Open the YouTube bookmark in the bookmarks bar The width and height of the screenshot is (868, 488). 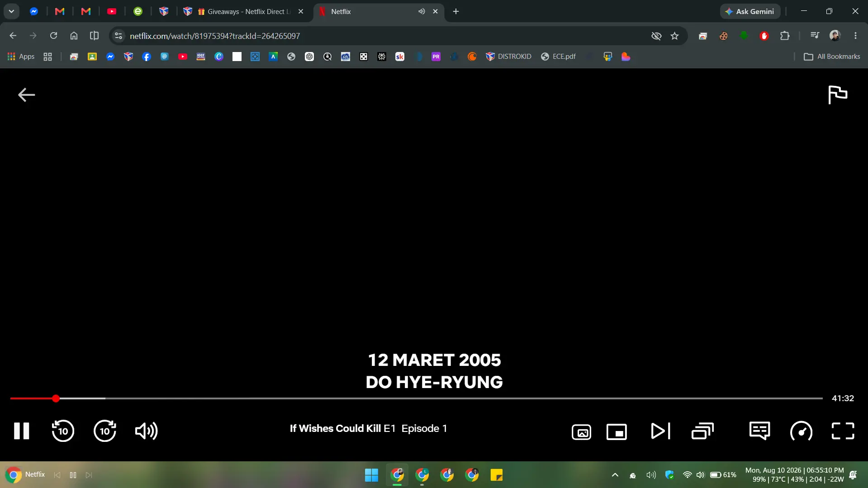[183, 57]
